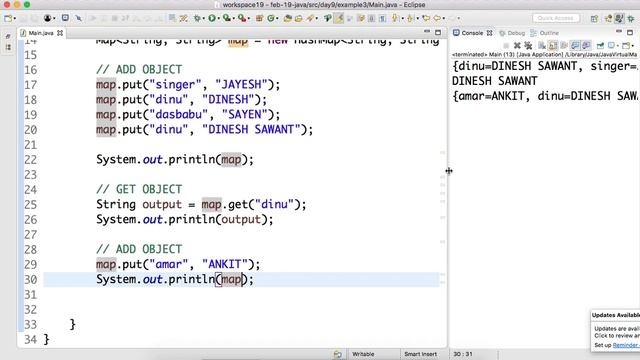
Task: Click Remove Launch X in the console toolbar
Action: [517, 45]
